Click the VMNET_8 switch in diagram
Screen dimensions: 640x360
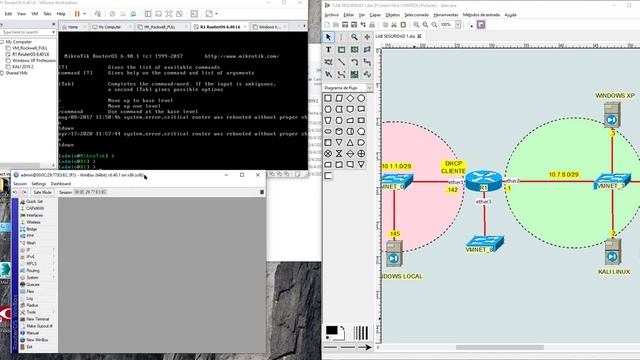484,244
